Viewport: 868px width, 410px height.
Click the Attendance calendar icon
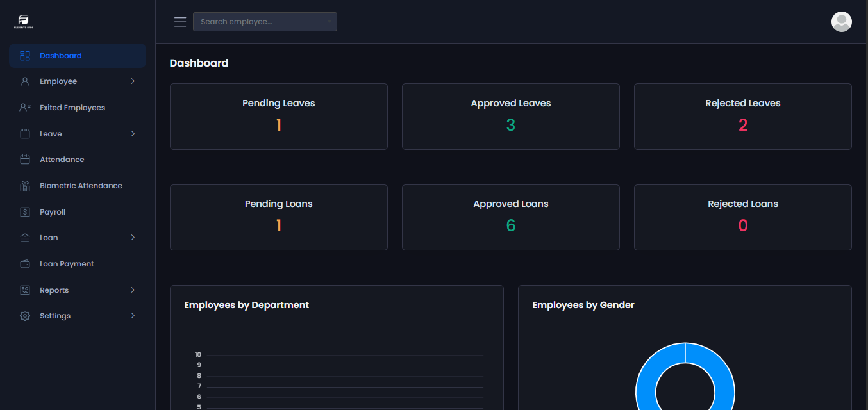[x=25, y=160]
